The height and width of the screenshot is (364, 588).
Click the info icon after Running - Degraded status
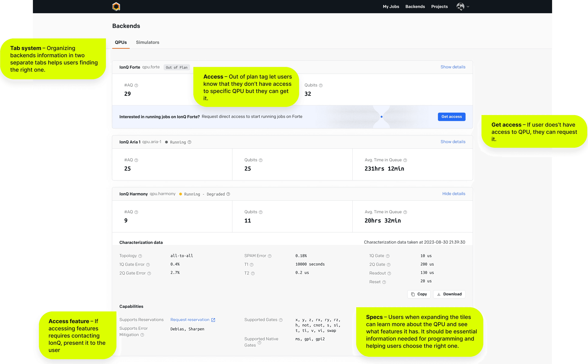(228, 194)
